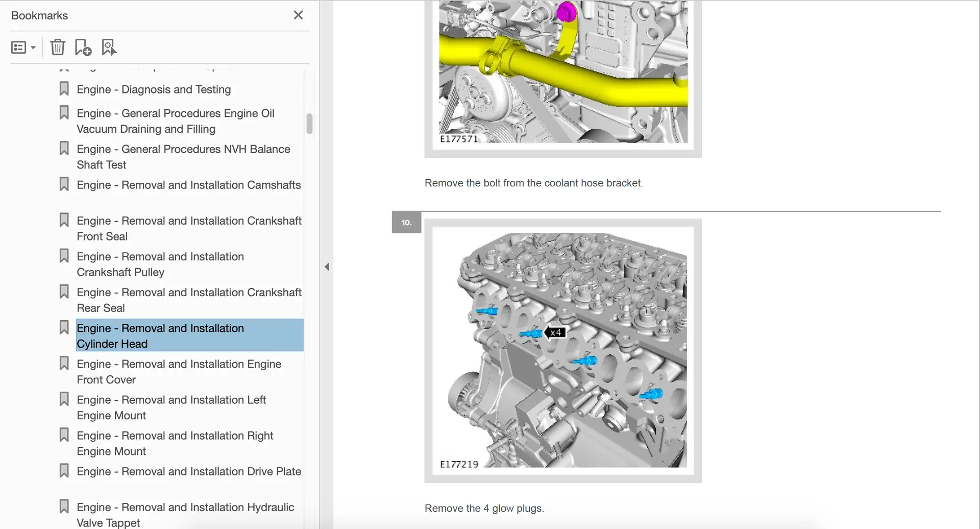This screenshot has height=529, width=980.
Task: Open the bookmark options menu dropdown
Action: [x=23, y=47]
